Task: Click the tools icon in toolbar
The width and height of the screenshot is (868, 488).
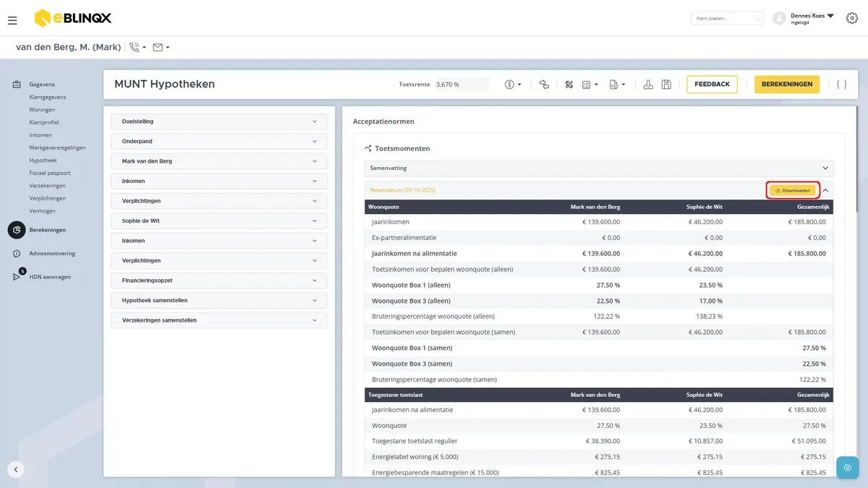Action: tap(569, 85)
